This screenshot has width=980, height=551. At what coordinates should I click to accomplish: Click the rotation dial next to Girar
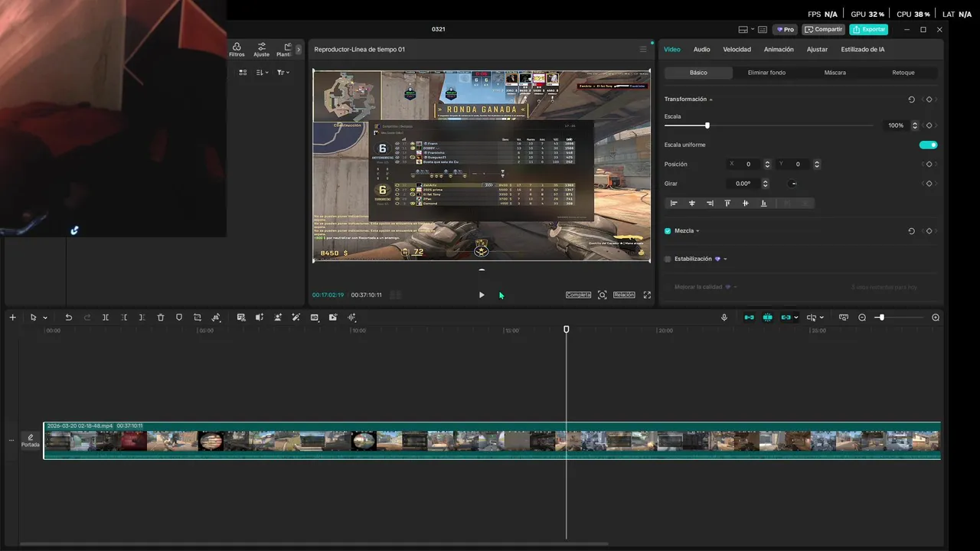point(793,184)
